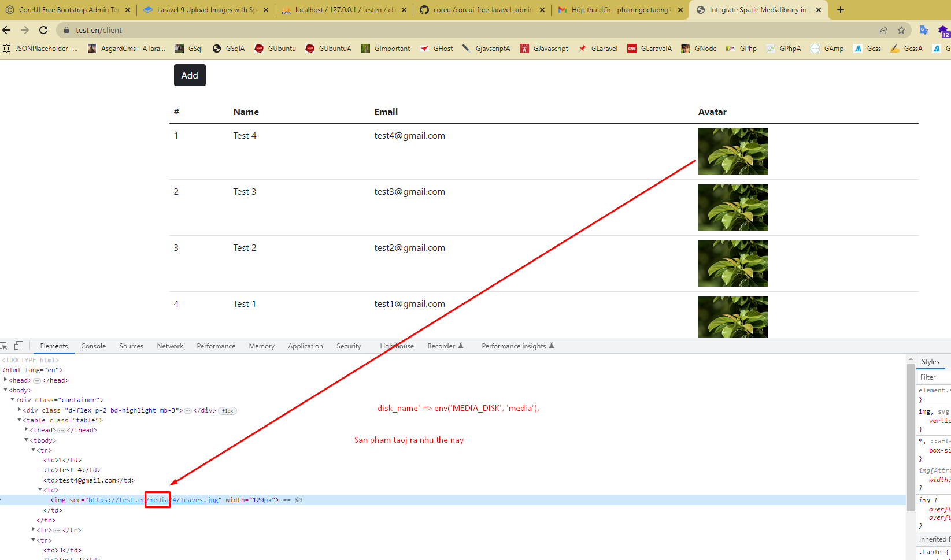951x560 pixels.
Task: Open the GJavascript bookmark folder
Action: 544,49
